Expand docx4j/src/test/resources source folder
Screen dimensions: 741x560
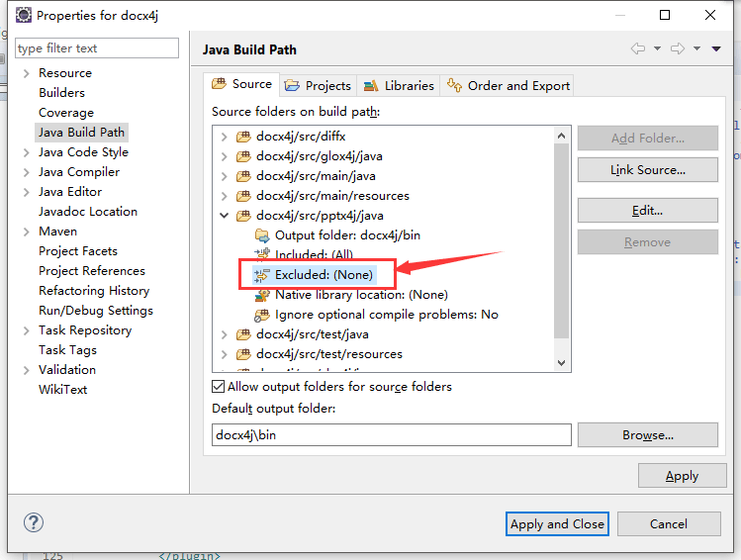coord(225,355)
